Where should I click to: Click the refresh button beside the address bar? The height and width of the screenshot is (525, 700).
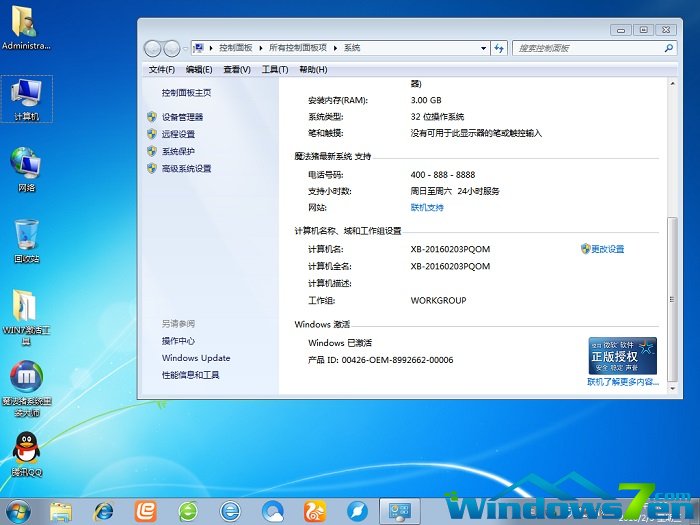498,48
